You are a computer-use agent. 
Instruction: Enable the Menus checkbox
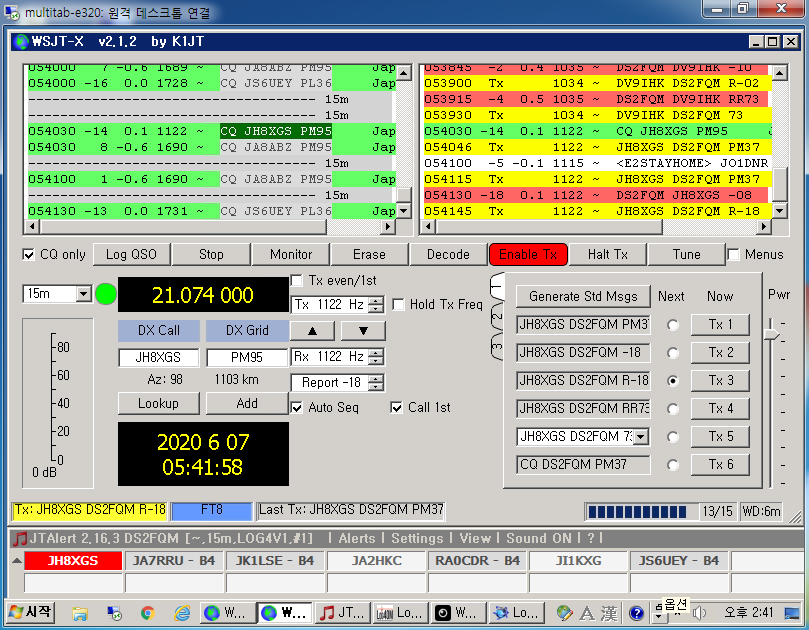(733, 254)
